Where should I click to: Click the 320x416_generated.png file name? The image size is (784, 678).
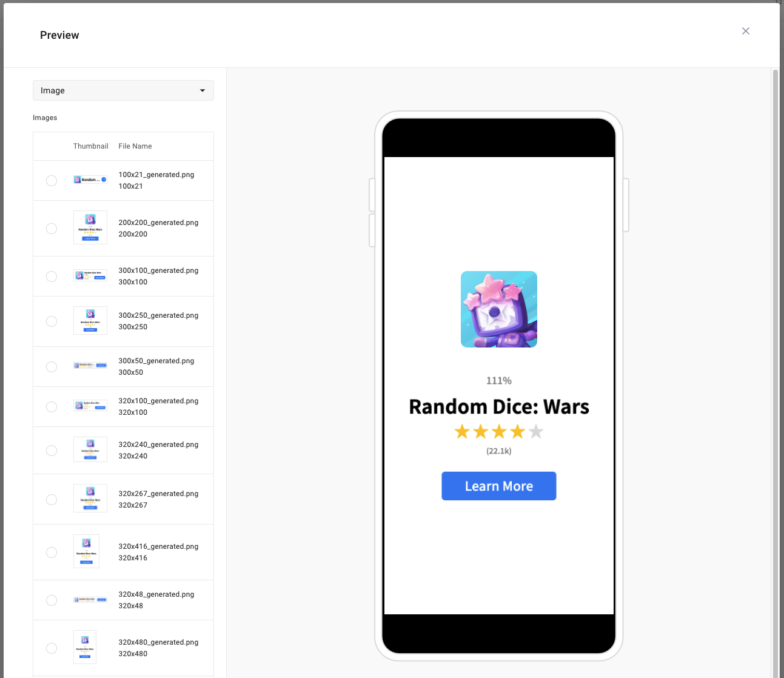[x=158, y=546]
